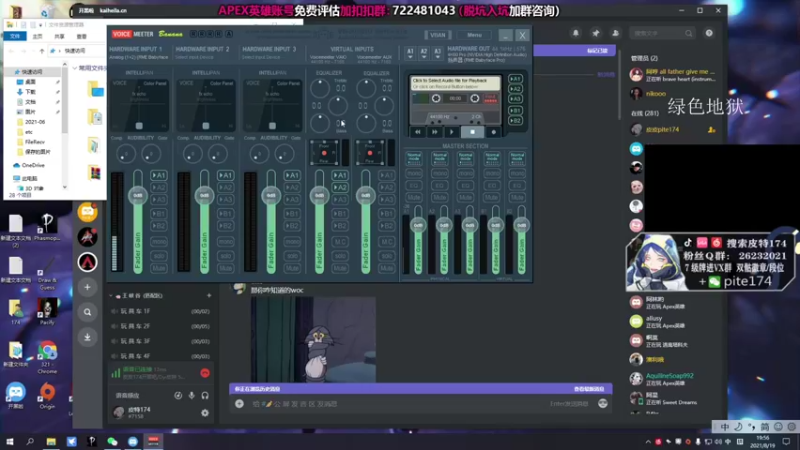Viewport: 800px width, 450px height.
Task: Enable EQ on the A2 master bus
Action: pos(440,185)
